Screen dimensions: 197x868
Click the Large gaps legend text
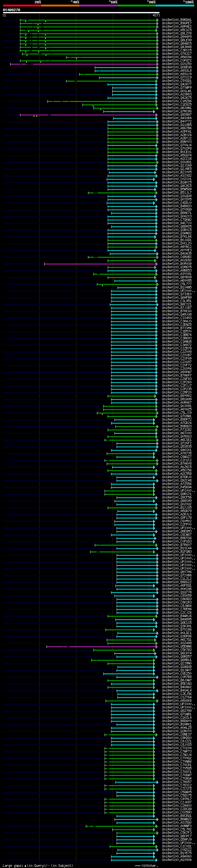click(38, 865)
